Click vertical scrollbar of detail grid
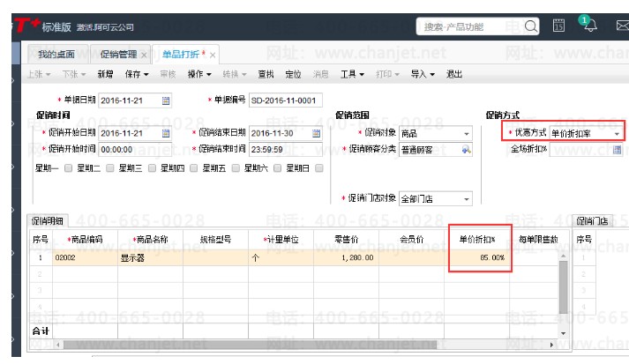This screenshot has width=629, height=364. point(563,287)
